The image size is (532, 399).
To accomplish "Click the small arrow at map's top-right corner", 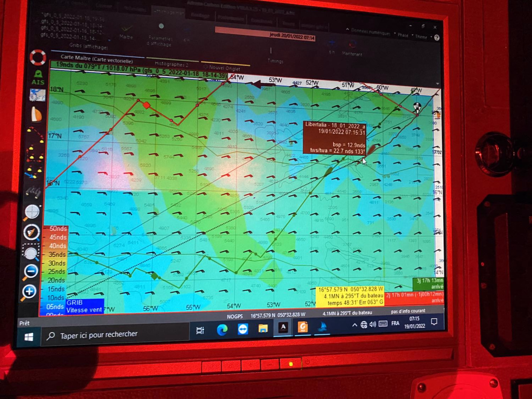I will [437, 83].
